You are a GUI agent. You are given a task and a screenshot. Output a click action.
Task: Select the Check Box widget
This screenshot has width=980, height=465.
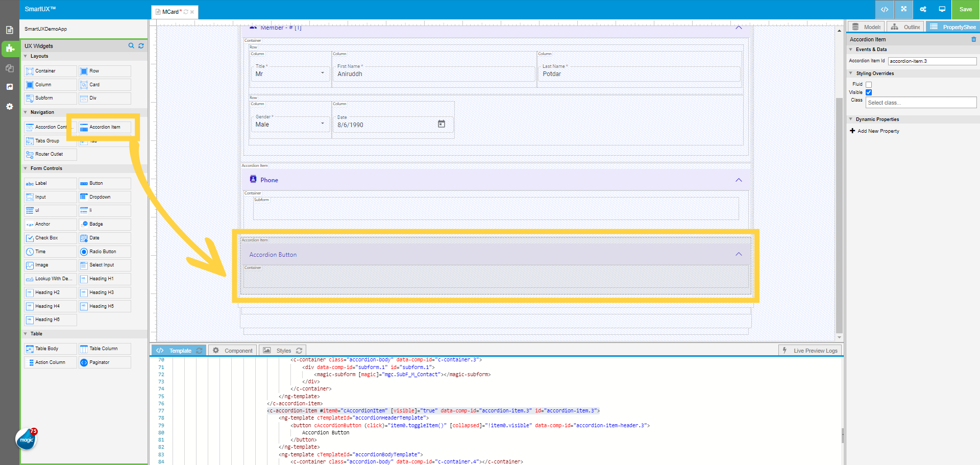tap(50, 238)
